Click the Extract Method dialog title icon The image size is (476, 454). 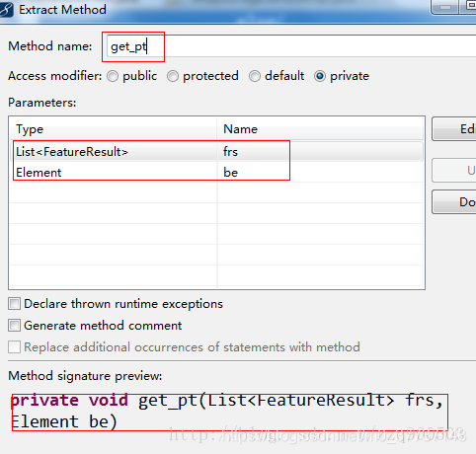click(6, 9)
